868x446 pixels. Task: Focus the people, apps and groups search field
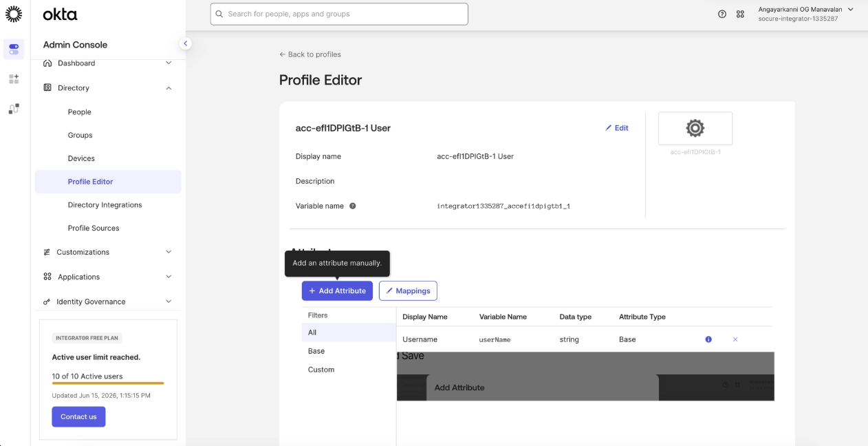pos(339,14)
